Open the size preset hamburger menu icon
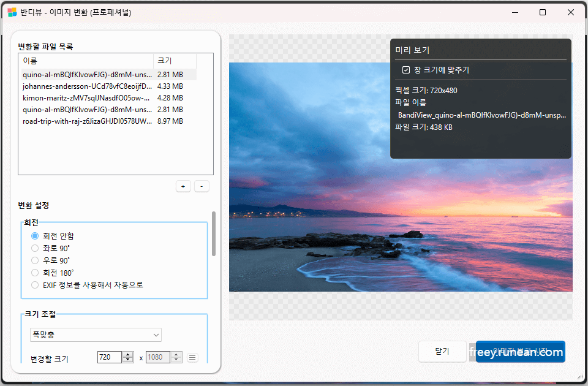Screen dimensions: 588x386 pos(192,357)
